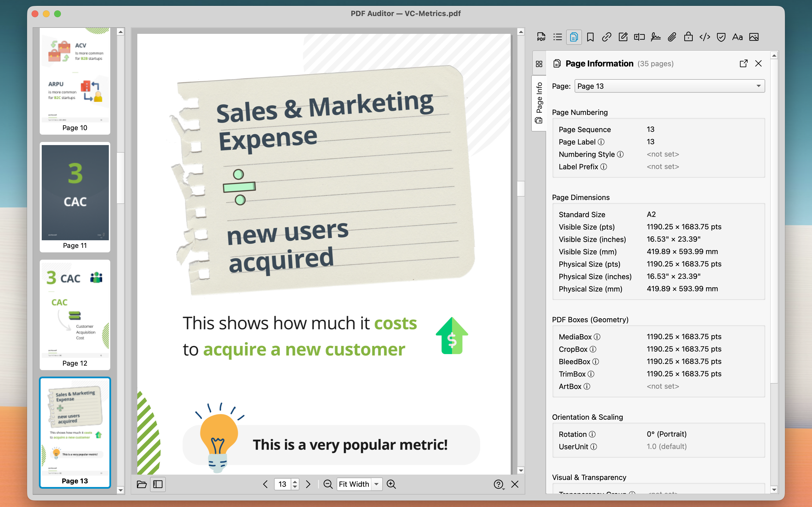The height and width of the screenshot is (507, 812).
Task: Toggle the thumbnail sidebar panel button
Action: pos(158,484)
